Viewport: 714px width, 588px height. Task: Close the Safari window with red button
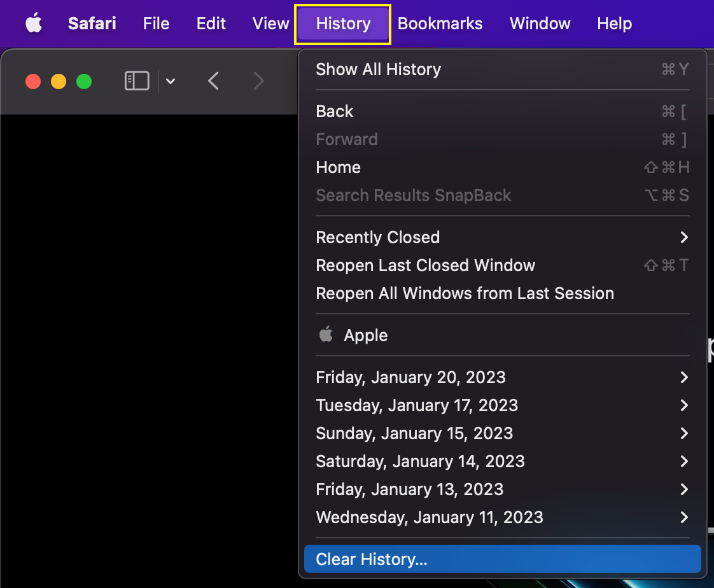(x=33, y=81)
